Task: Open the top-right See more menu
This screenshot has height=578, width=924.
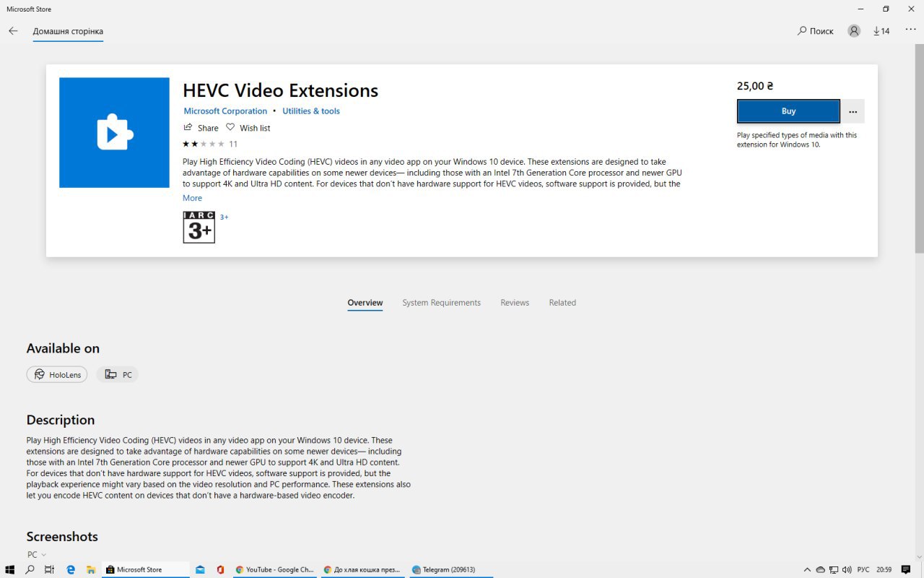Action: [x=910, y=31]
